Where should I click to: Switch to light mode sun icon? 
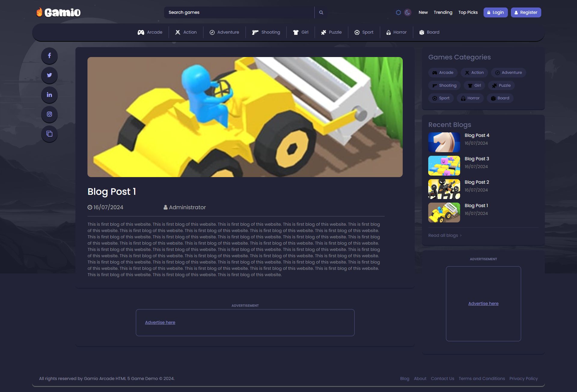tap(398, 12)
